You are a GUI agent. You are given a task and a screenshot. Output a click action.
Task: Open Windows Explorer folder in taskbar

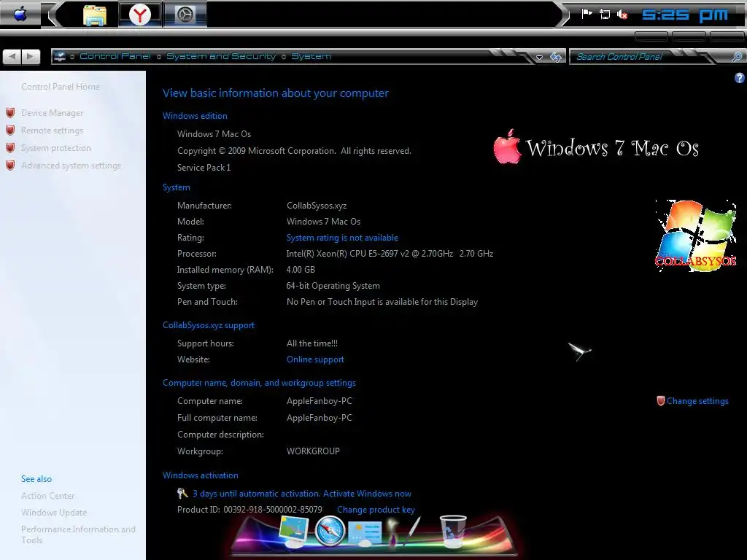pyautogui.click(x=94, y=15)
